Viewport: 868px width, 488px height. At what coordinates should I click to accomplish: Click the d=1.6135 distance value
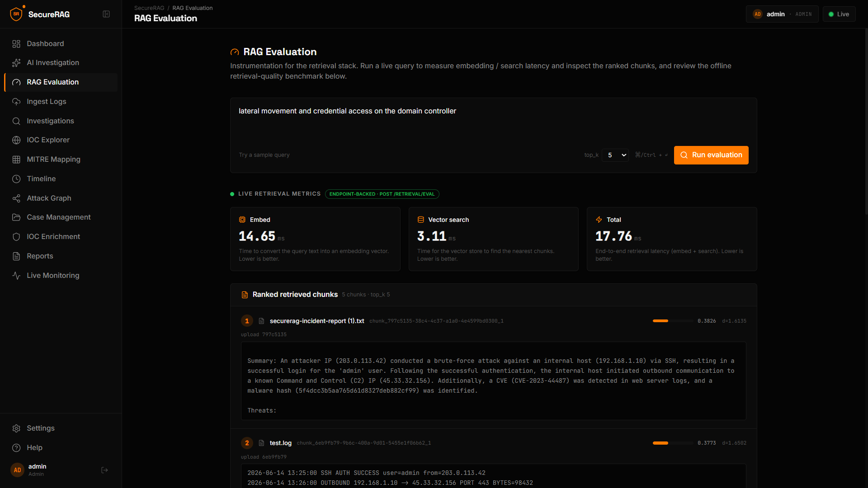pyautogui.click(x=734, y=321)
